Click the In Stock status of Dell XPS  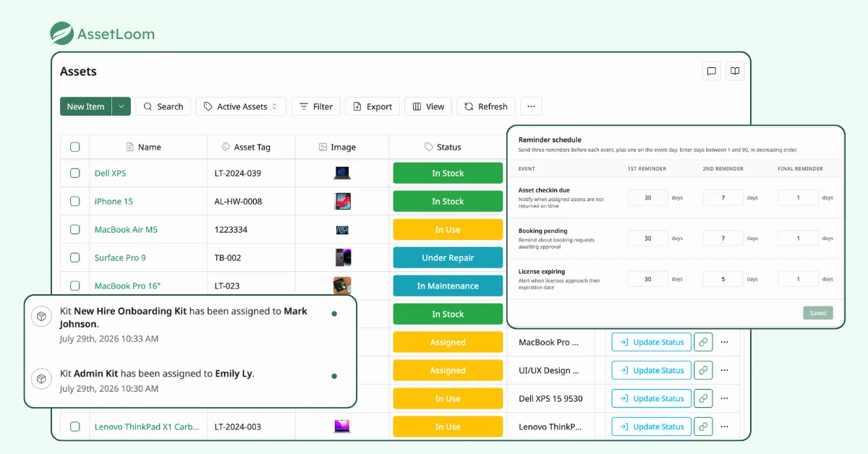coord(448,173)
